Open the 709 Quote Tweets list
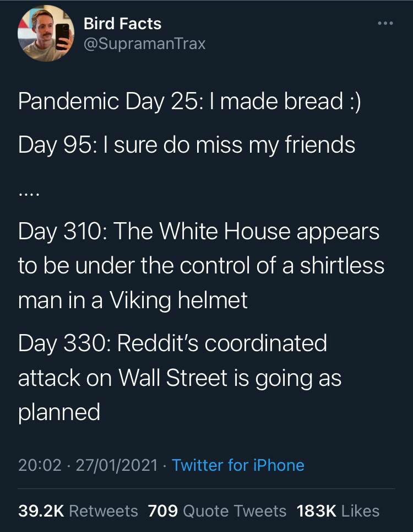413x532 pixels. pos(218,511)
